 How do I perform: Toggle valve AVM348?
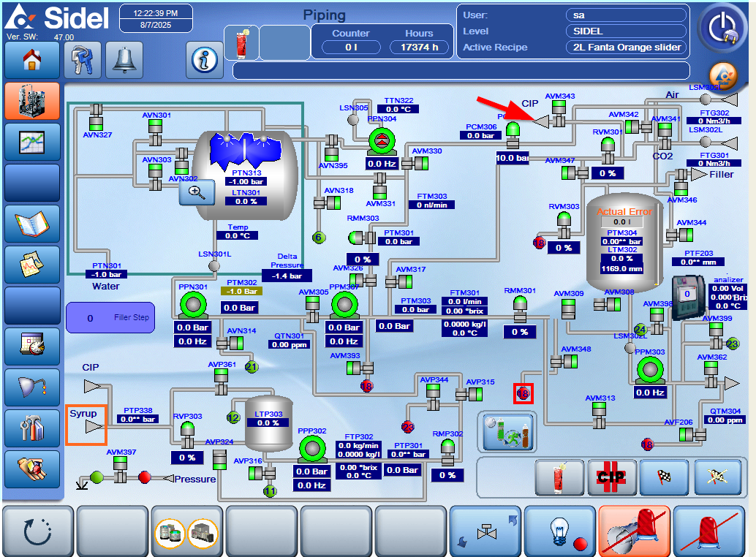(564, 361)
